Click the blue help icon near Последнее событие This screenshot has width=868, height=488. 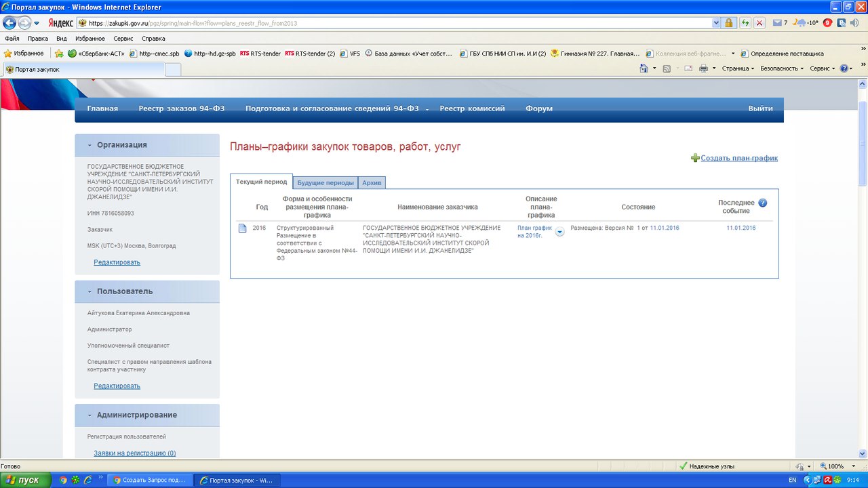763,203
